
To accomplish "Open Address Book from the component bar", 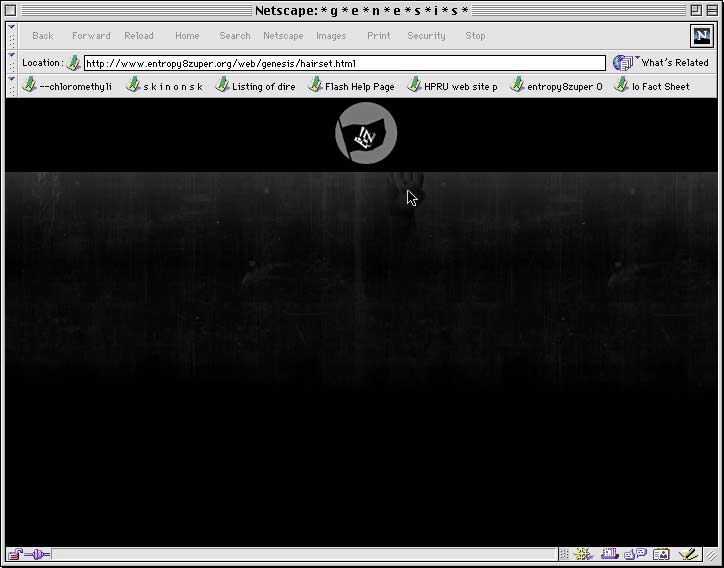I will click(x=661, y=554).
